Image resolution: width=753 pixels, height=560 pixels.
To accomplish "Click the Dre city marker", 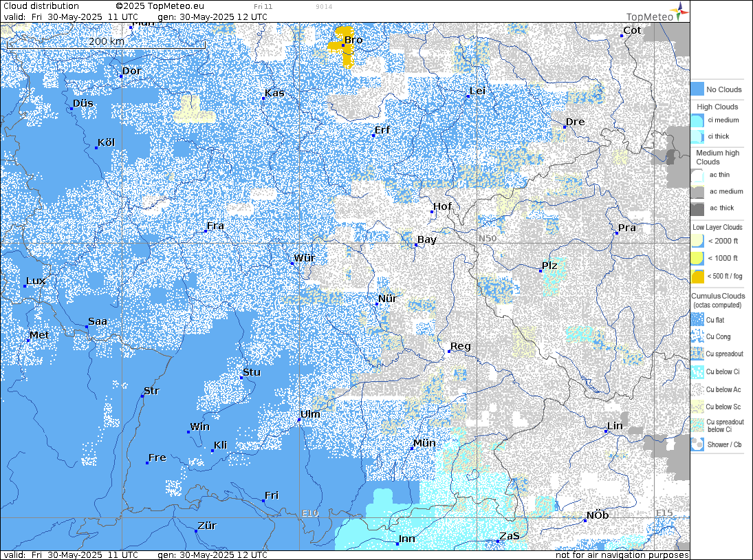I will (565, 127).
